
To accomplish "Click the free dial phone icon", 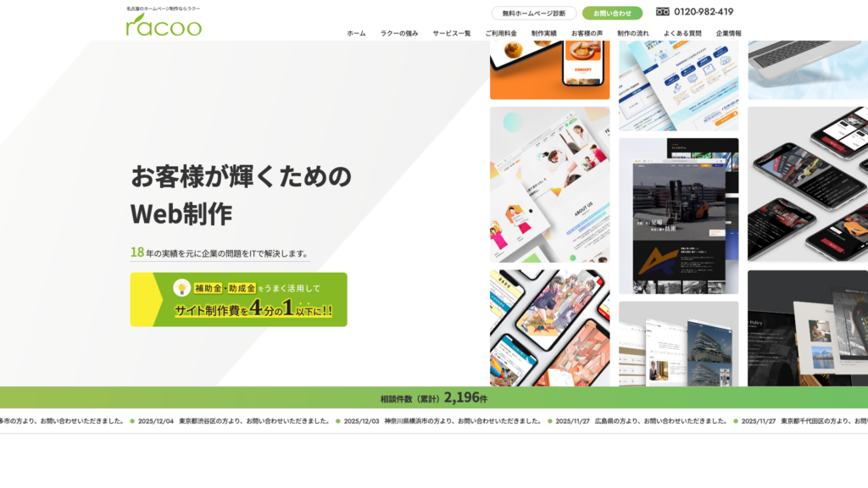I will point(663,12).
